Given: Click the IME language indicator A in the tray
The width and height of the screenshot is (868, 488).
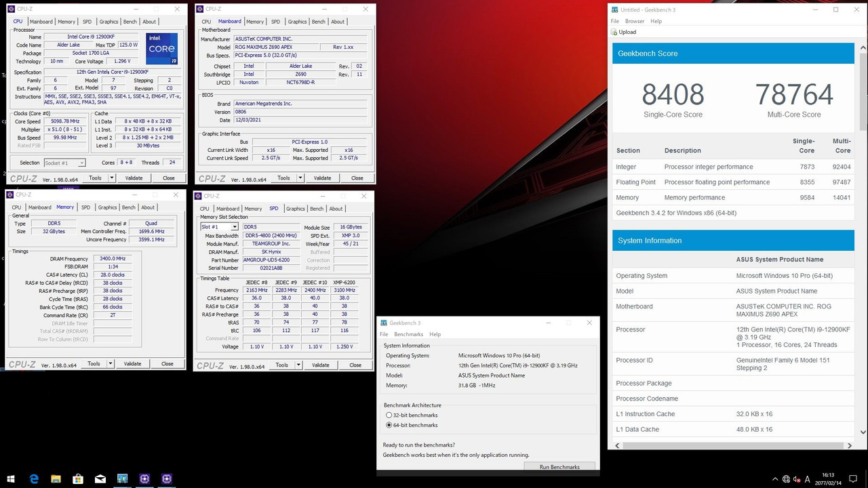Looking at the screenshot, I should point(808,479).
